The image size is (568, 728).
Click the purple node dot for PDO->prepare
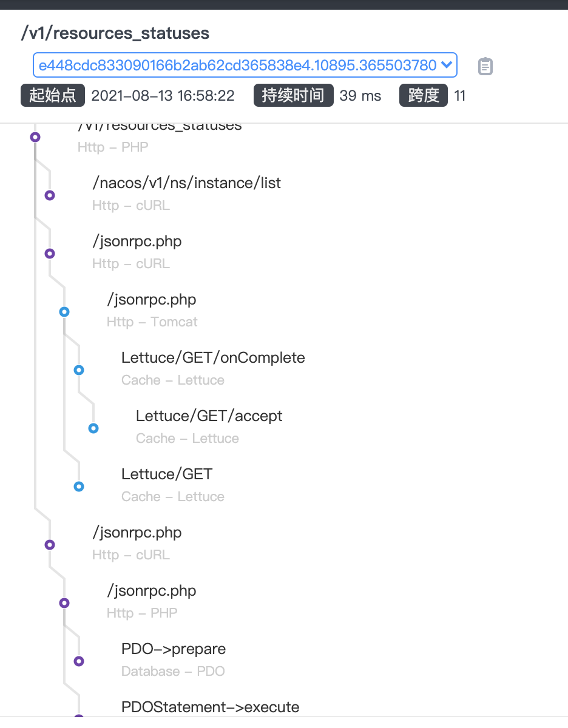(x=79, y=661)
